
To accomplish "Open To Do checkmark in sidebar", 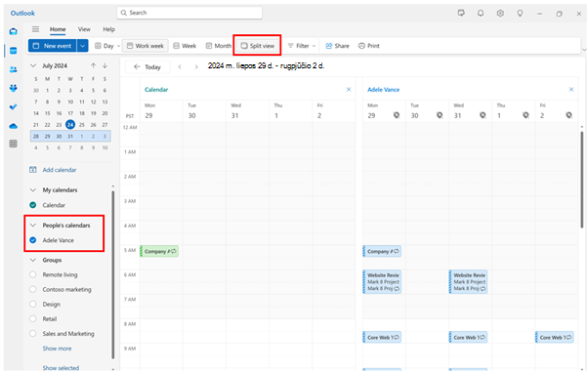I will tap(13, 107).
